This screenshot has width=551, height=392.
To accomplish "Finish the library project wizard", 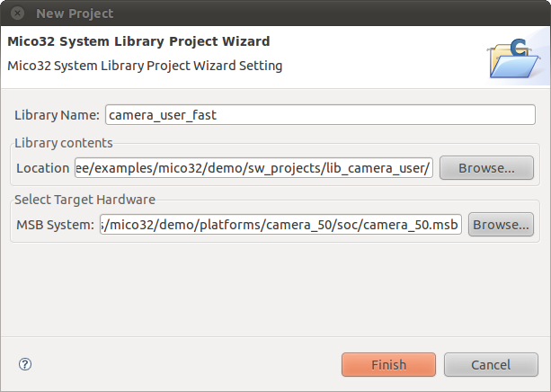I will 388,365.
